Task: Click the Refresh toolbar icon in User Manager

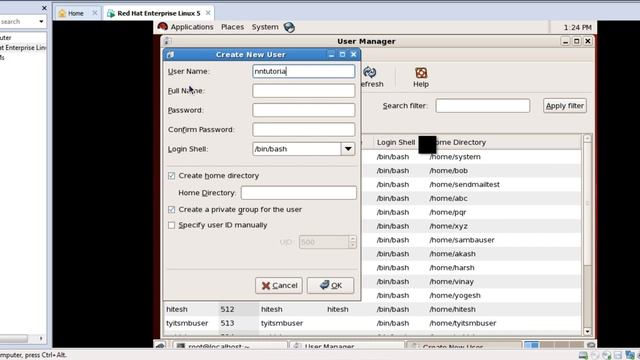Action: click(x=370, y=73)
